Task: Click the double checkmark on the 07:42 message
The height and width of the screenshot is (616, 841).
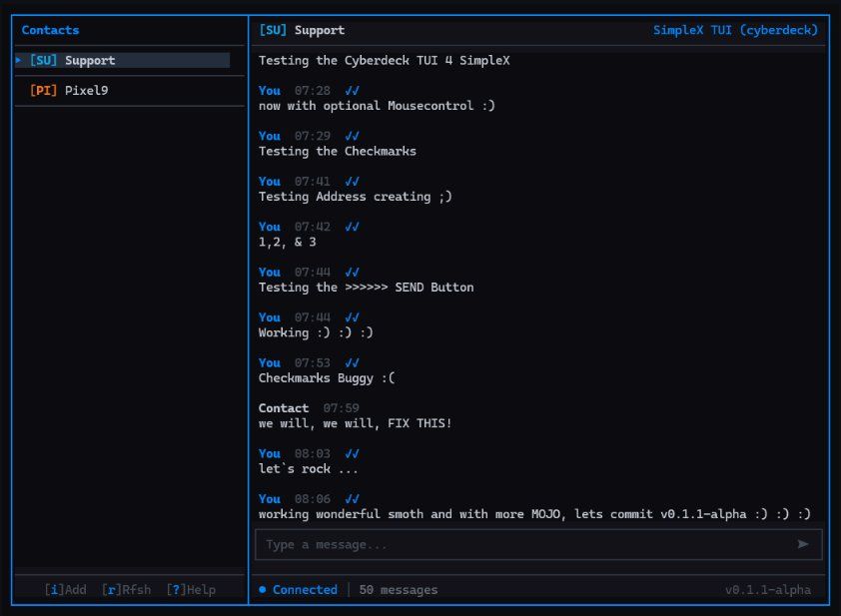Action: 353,227
